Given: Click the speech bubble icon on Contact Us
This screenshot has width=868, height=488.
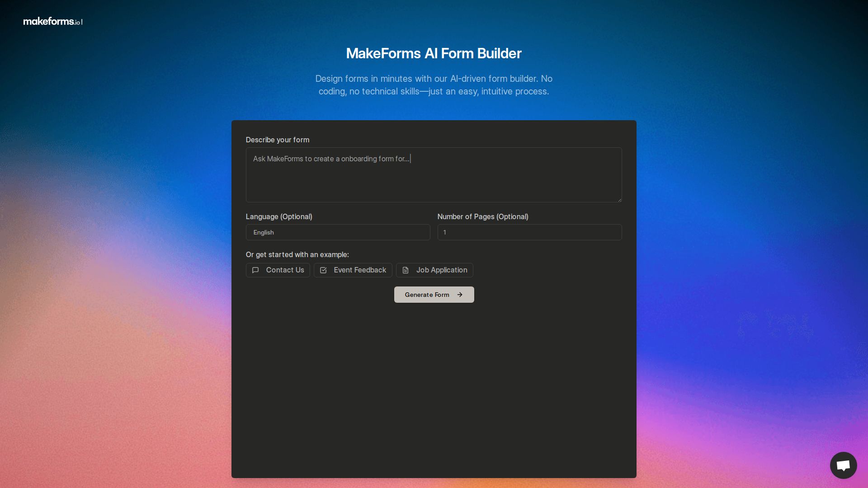Looking at the screenshot, I should coord(255,270).
